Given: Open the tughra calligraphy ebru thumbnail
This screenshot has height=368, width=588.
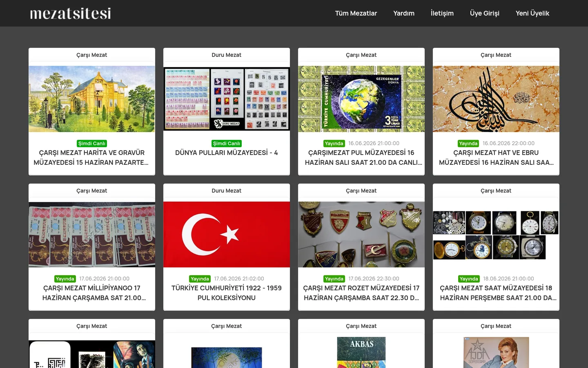Looking at the screenshot, I should 496,99.
